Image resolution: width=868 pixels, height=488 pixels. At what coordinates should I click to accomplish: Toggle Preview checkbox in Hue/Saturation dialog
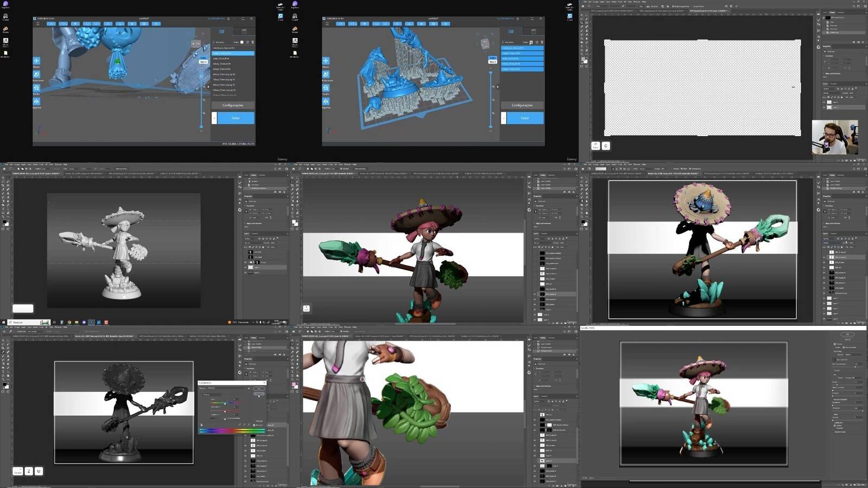[x=255, y=425]
